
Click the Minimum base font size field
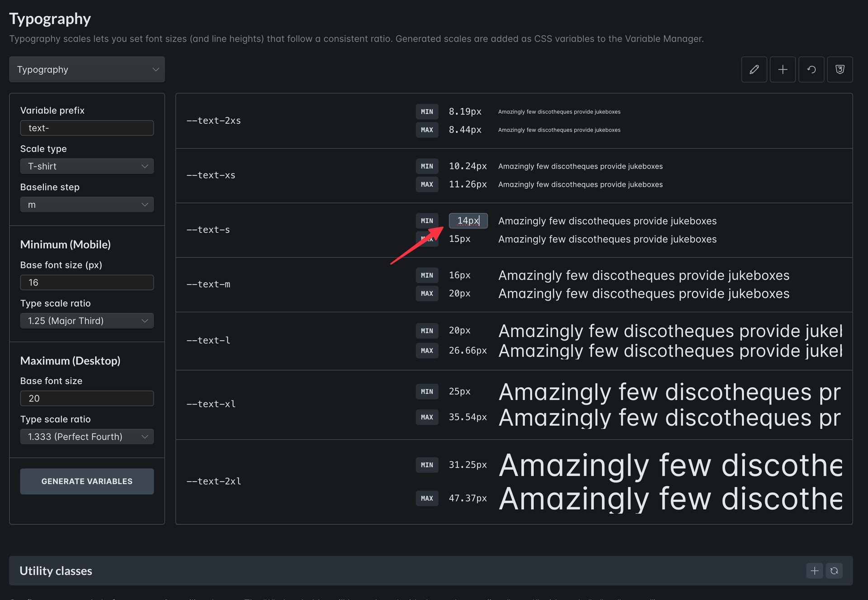coord(87,282)
